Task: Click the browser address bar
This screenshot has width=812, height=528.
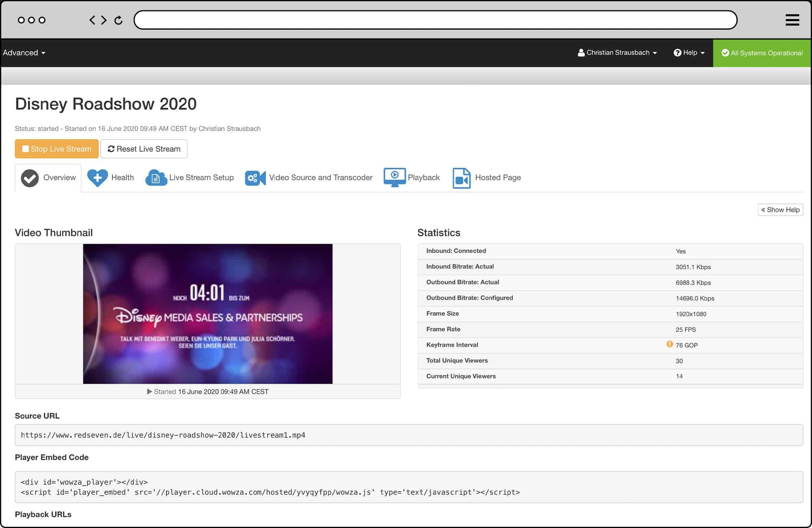Action: click(435, 20)
